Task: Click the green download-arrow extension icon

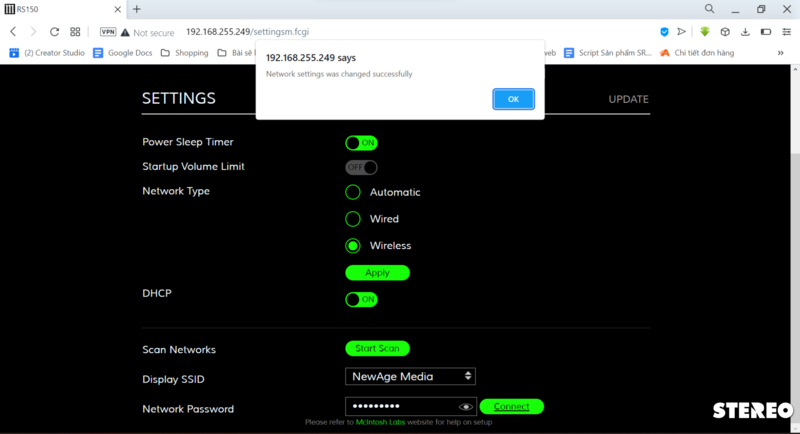Action: click(x=704, y=32)
